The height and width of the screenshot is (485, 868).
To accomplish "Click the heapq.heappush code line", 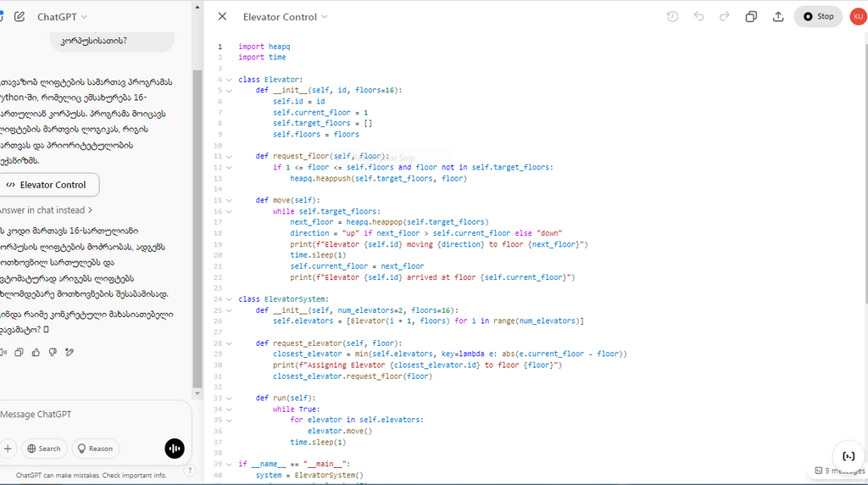I will click(379, 178).
